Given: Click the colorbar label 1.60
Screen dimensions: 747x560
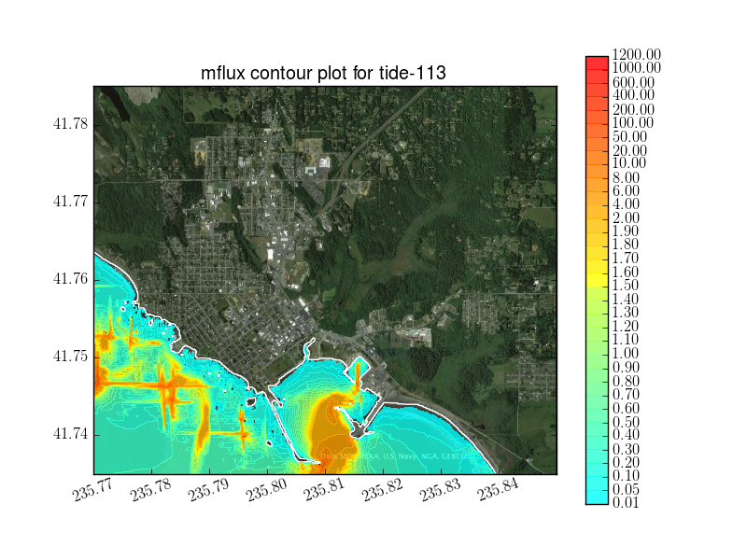Looking at the screenshot, I should [x=626, y=273].
